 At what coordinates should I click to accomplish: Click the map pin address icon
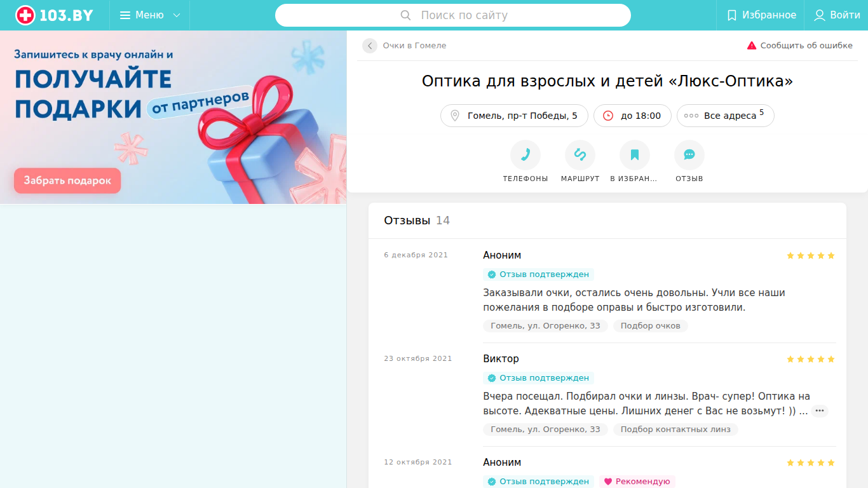point(455,116)
